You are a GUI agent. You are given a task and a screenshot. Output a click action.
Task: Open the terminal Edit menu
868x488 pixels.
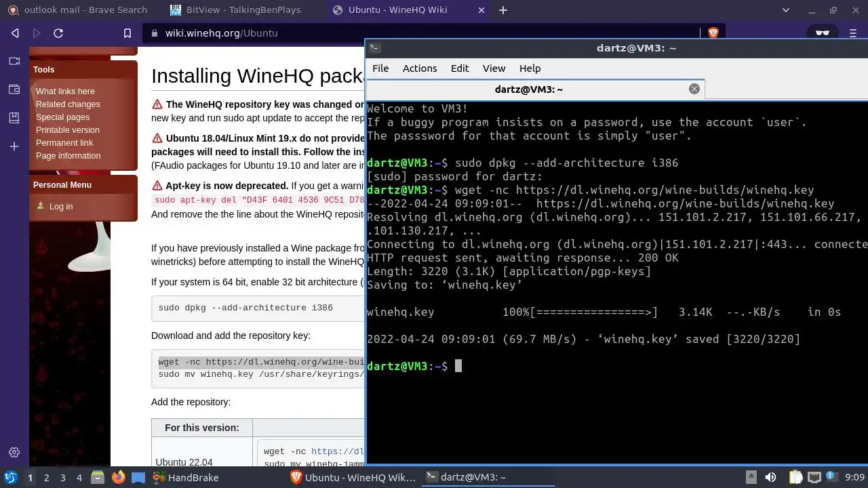(460, 68)
